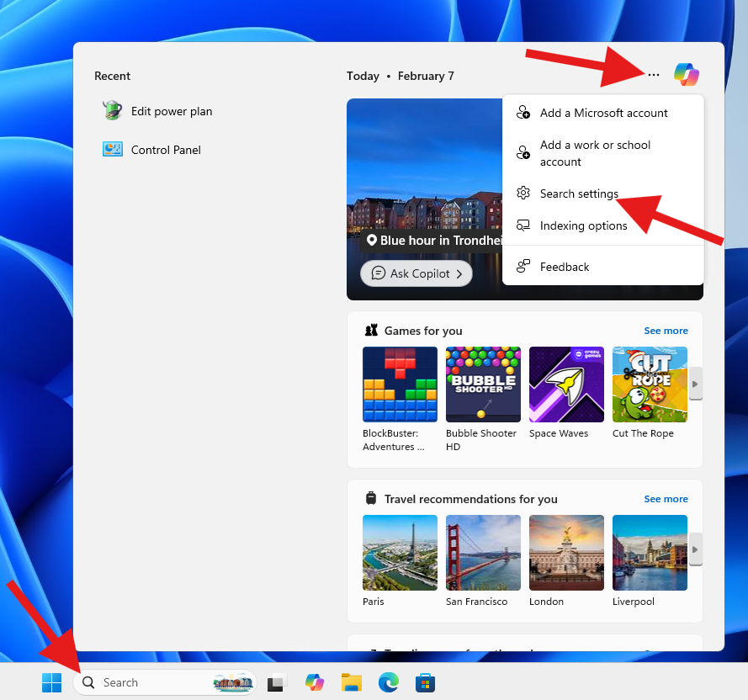Click the three-dot options button
The image size is (748, 700).
coord(654,75)
